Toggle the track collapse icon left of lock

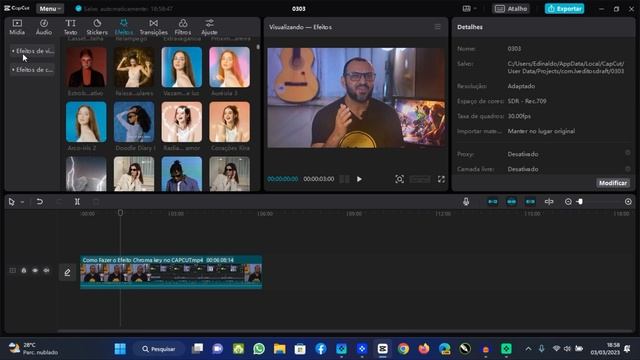[12, 270]
